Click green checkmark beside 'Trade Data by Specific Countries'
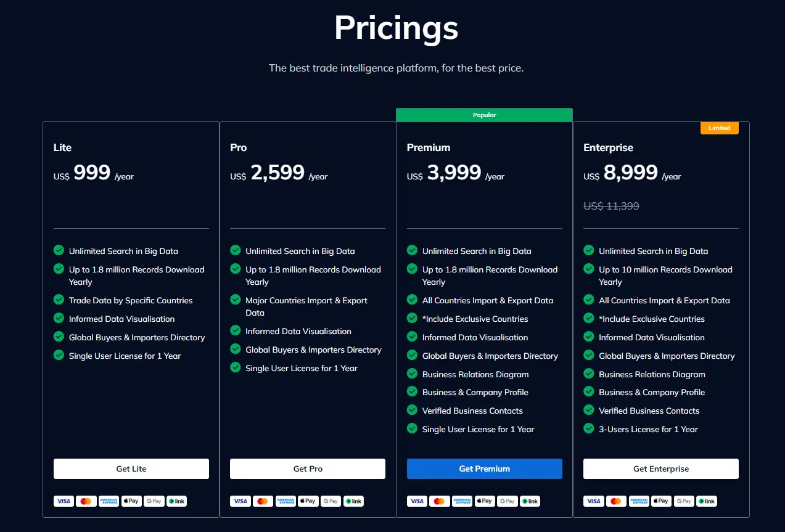The width and height of the screenshot is (785, 532). pos(59,300)
